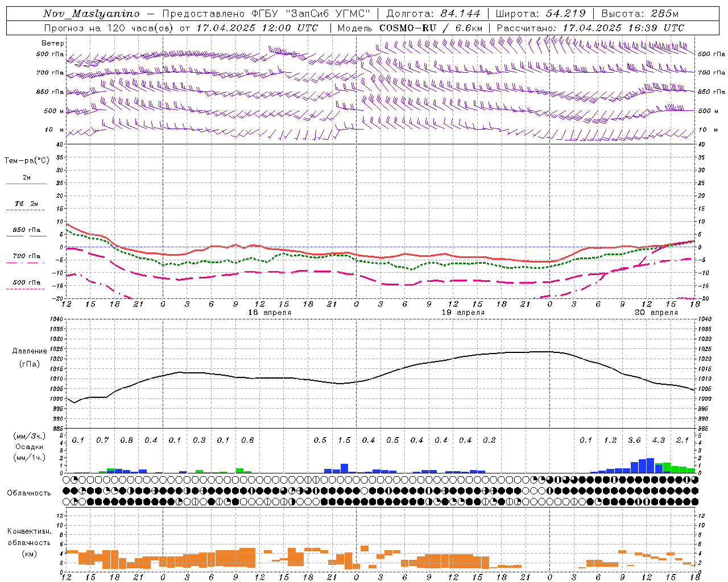Click the black pressure curve at its peak
728x582 pixels.
546,351
